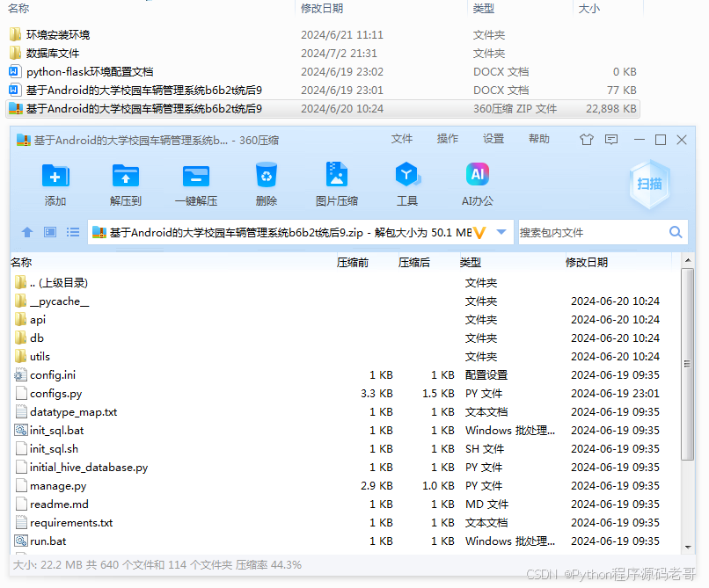Toggle the list view mode icon
Viewport: 709px width, 588px height.
tap(75, 232)
